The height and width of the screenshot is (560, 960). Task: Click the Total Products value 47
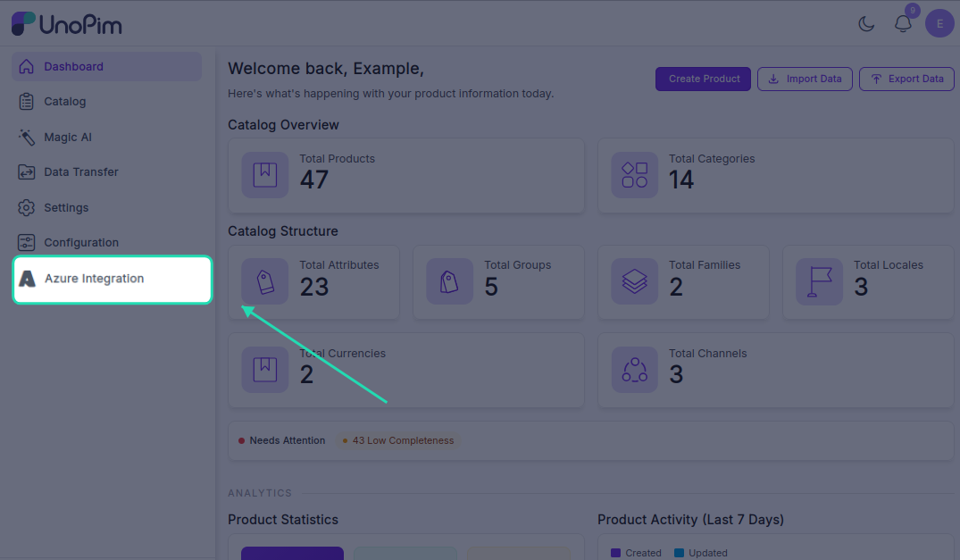314,180
